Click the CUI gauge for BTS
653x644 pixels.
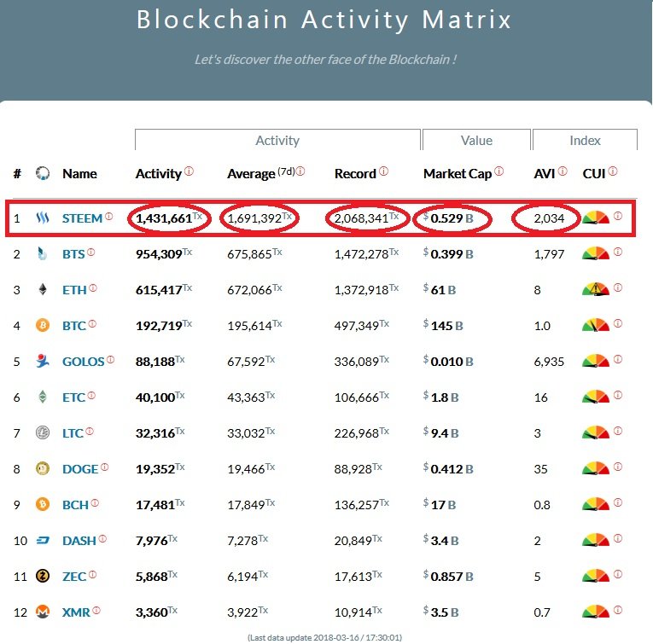point(595,253)
